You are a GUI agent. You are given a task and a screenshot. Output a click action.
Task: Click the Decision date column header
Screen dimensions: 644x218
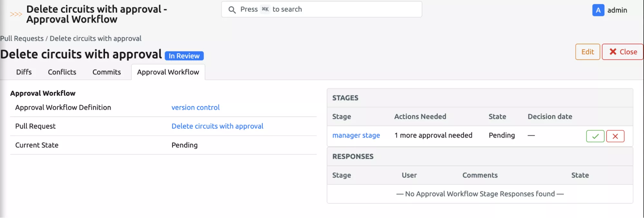point(550,116)
